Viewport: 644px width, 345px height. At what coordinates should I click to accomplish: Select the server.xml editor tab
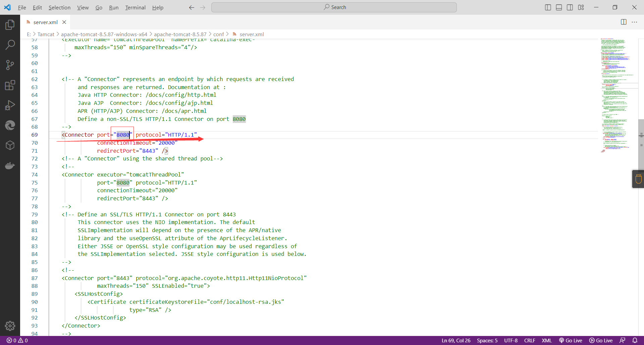coord(45,22)
